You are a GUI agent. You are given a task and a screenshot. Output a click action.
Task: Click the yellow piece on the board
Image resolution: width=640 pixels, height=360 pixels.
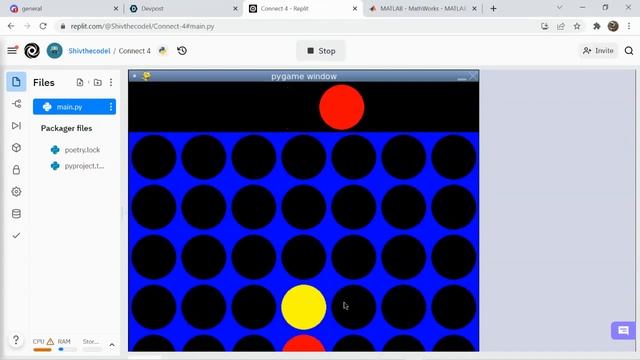click(304, 307)
